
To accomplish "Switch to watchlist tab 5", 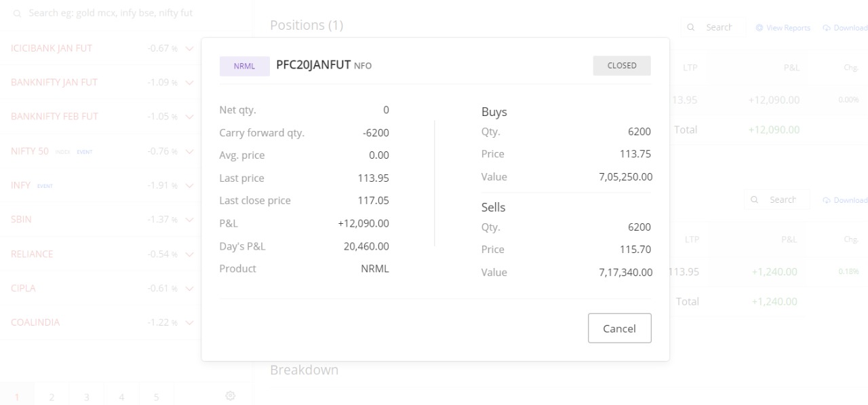I will click(156, 396).
